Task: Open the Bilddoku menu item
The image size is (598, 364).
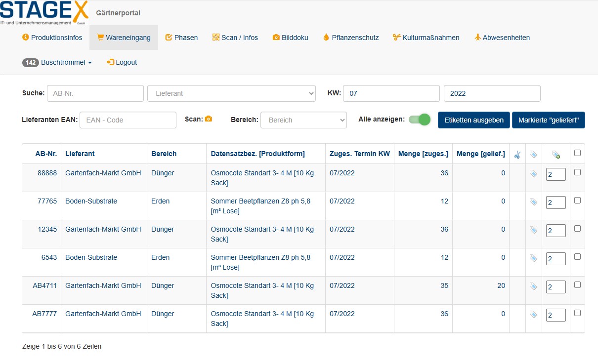Action: tap(290, 38)
